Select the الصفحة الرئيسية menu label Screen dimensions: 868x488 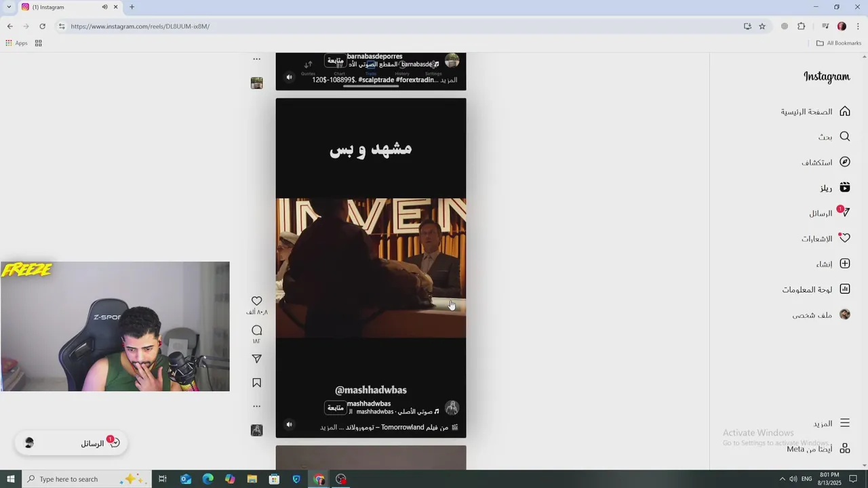(x=806, y=112)
